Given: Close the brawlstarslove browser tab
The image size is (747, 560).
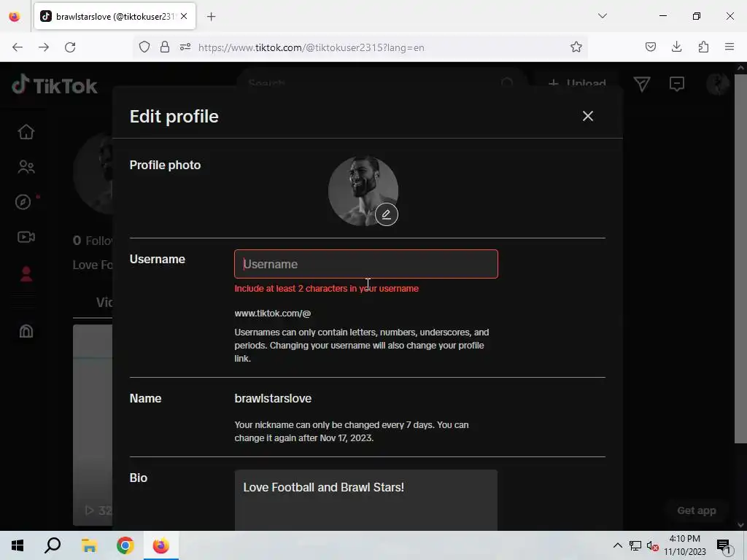Looking at the screenshot, I should 184,16.
